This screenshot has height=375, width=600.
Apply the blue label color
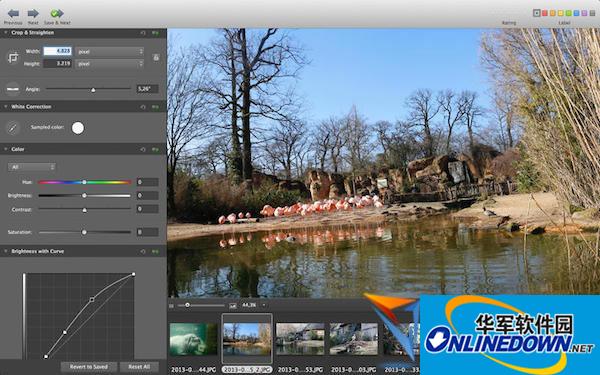tap(577, 13)
